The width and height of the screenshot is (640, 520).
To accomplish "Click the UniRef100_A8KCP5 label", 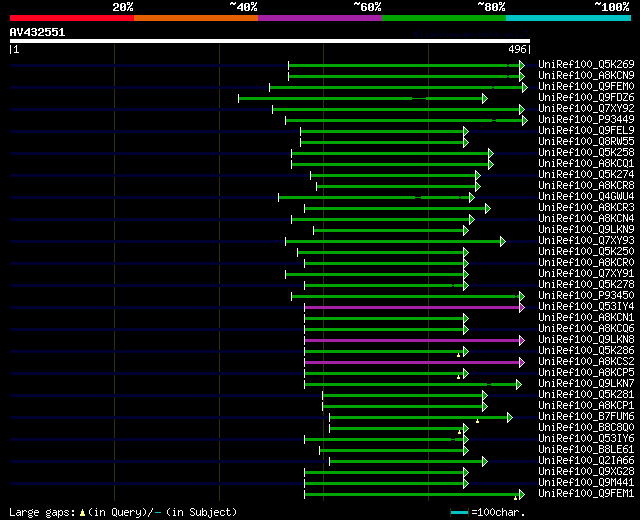I will (x=586, y=373).
